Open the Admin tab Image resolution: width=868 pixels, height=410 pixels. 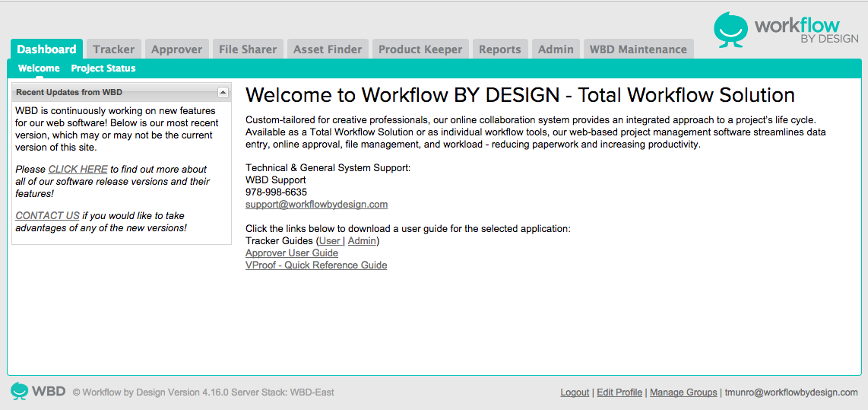[x=556, y=49]
